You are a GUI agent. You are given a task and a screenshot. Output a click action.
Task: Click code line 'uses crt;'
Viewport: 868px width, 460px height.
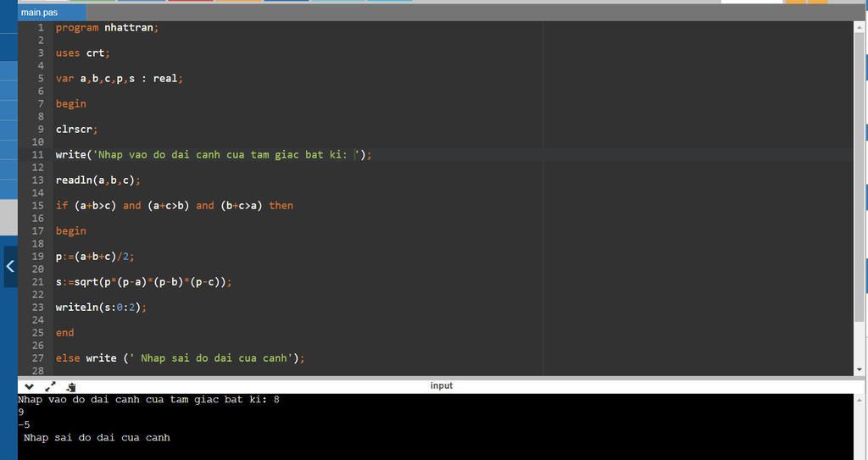(x=82, y=53)
